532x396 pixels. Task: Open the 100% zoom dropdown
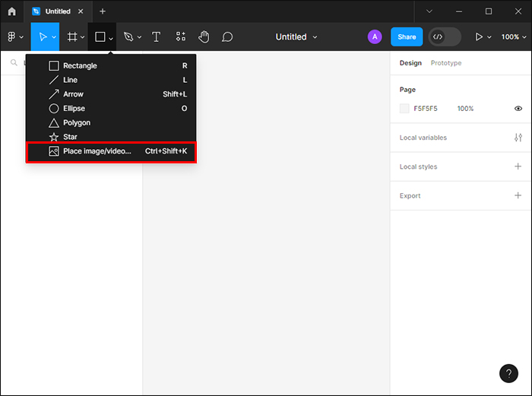coord(514,36)
